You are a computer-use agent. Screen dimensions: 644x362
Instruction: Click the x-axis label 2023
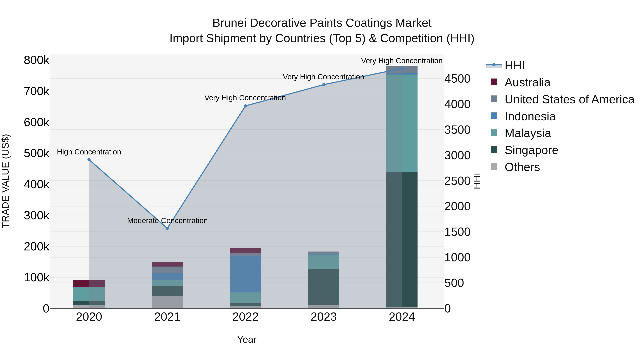click(324, 317)
